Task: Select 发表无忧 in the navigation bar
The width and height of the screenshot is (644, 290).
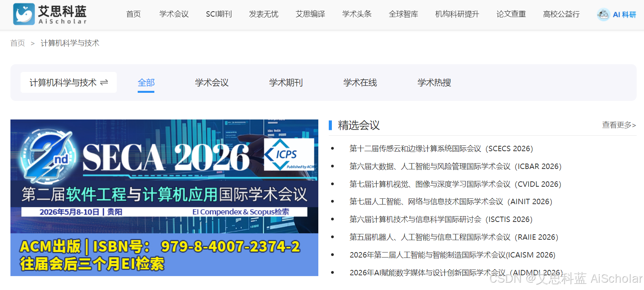Action: (264, 14)
